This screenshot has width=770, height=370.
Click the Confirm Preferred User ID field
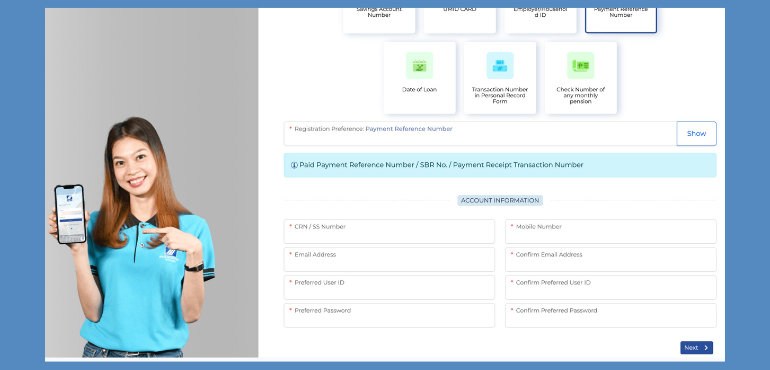point(610,287)
